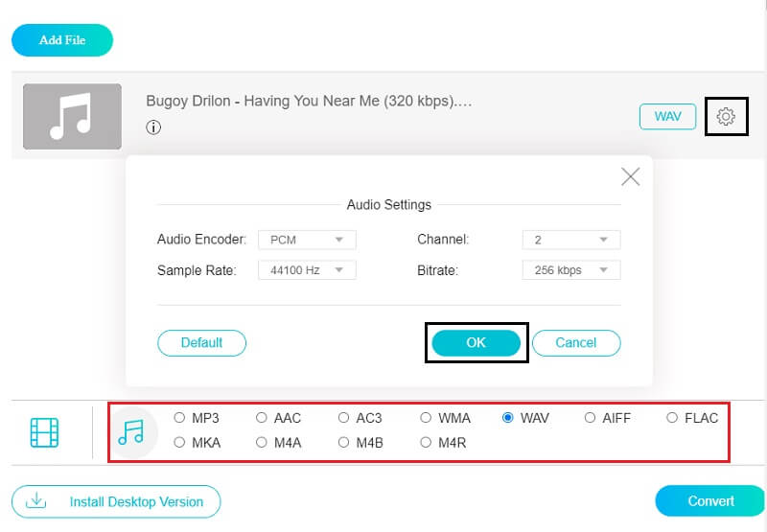Click the music file thumbnail
The image size is (767, 532).
click(x=72, y=116)
